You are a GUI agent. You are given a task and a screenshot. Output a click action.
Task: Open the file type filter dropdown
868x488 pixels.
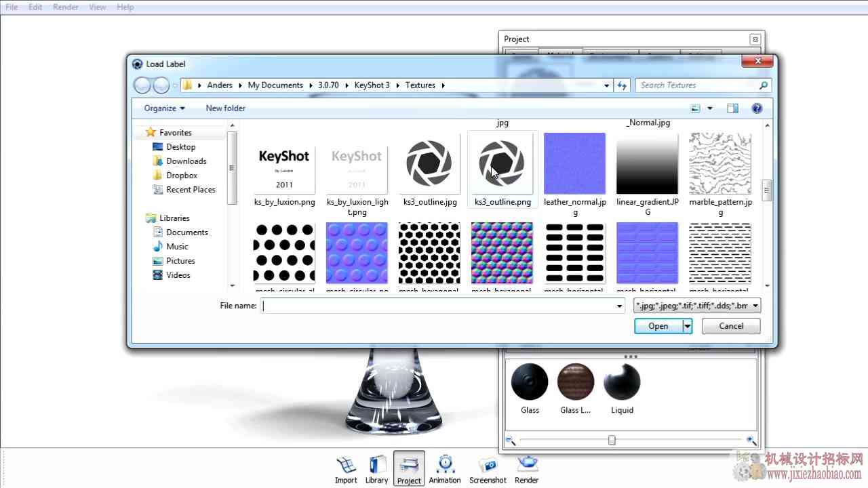pyautogui.click(x=696, y=306)
